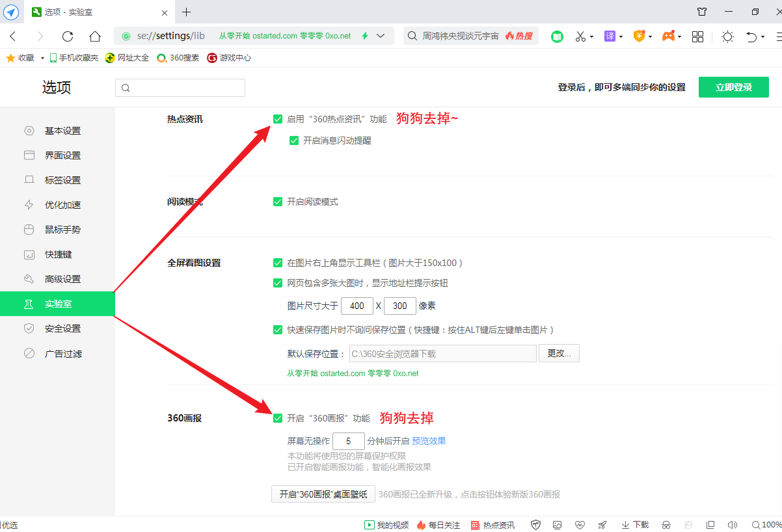Reload the page with refresh icon
This screenshot has width=782, height=532.
point(68,36)
